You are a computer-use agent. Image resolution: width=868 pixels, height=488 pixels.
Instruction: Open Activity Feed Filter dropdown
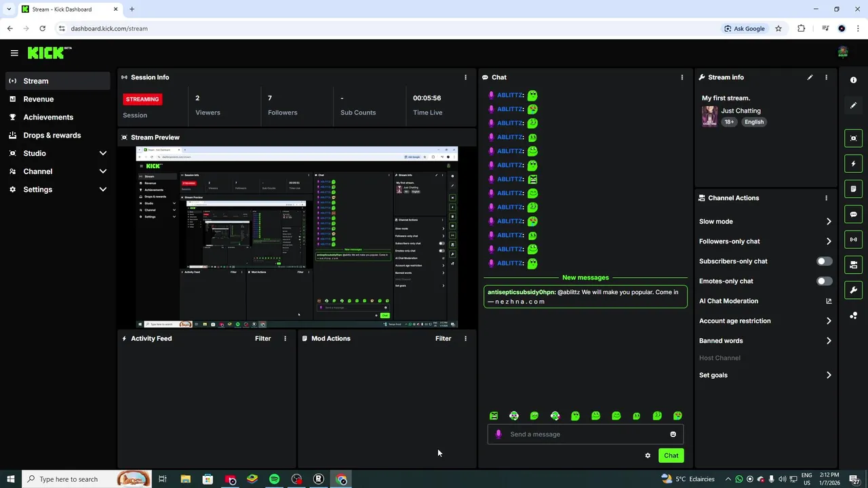262,338
